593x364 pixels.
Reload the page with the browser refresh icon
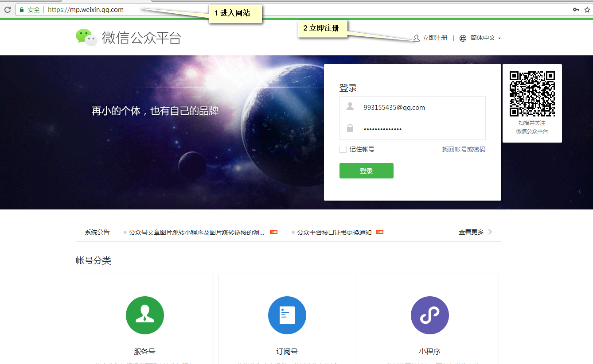[7, 9]
